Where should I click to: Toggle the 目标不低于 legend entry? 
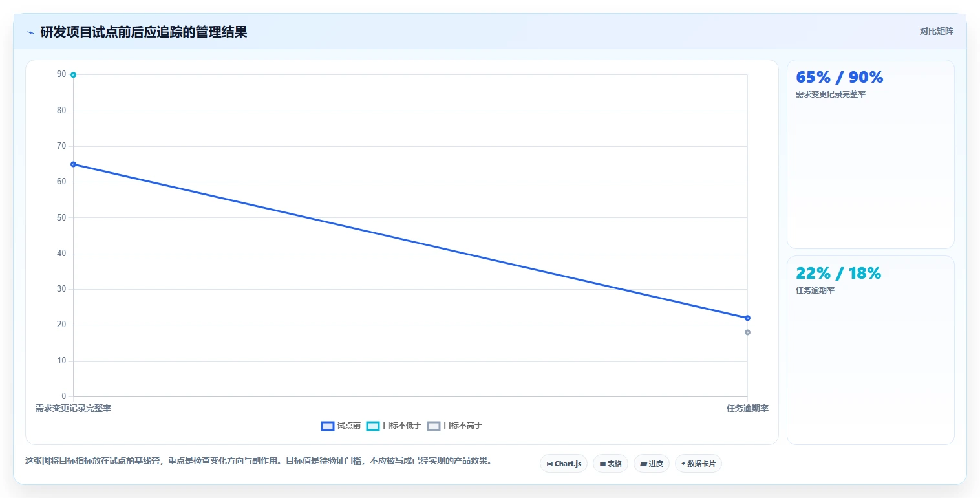[x=394, y=426]
